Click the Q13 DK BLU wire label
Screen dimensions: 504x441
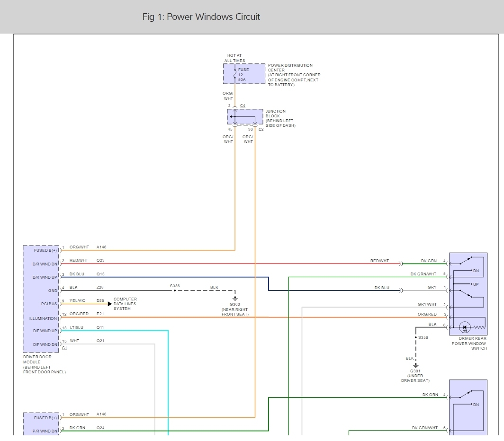[x=100, y=274]
